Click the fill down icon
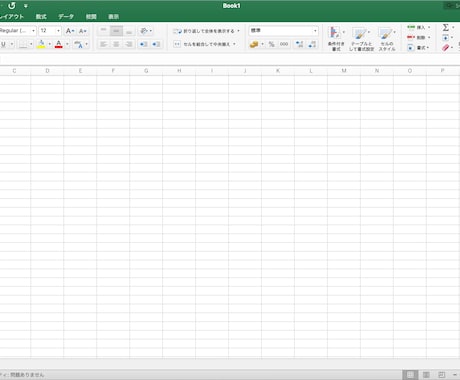This screenshot has width=460, height=380. click(x=445, y=38)
